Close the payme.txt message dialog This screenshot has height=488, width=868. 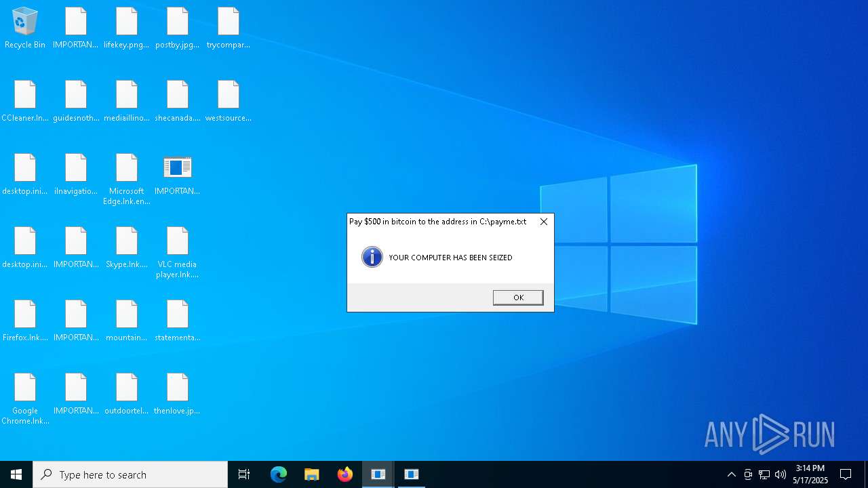click(x=544, y=222)
